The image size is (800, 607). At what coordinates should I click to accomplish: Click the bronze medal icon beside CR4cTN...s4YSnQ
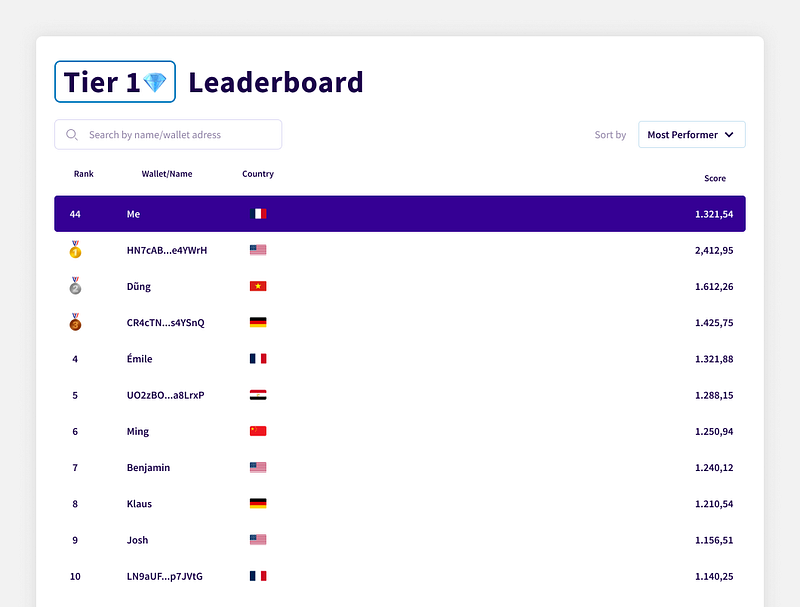click(75, 323)
